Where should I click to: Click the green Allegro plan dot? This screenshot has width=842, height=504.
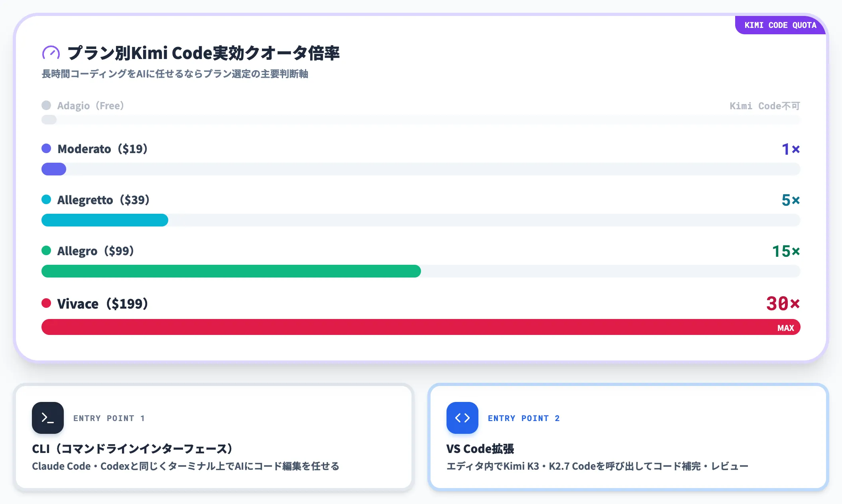[x=46, y=250]
